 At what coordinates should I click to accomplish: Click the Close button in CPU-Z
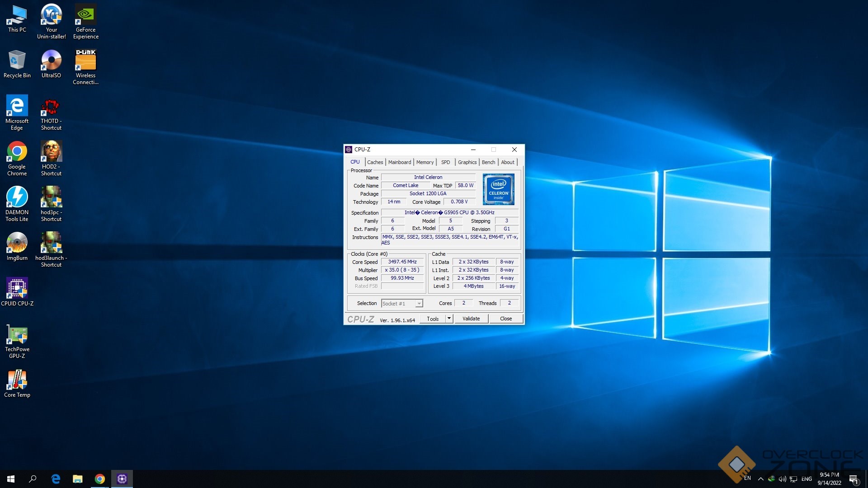(506, 319)
